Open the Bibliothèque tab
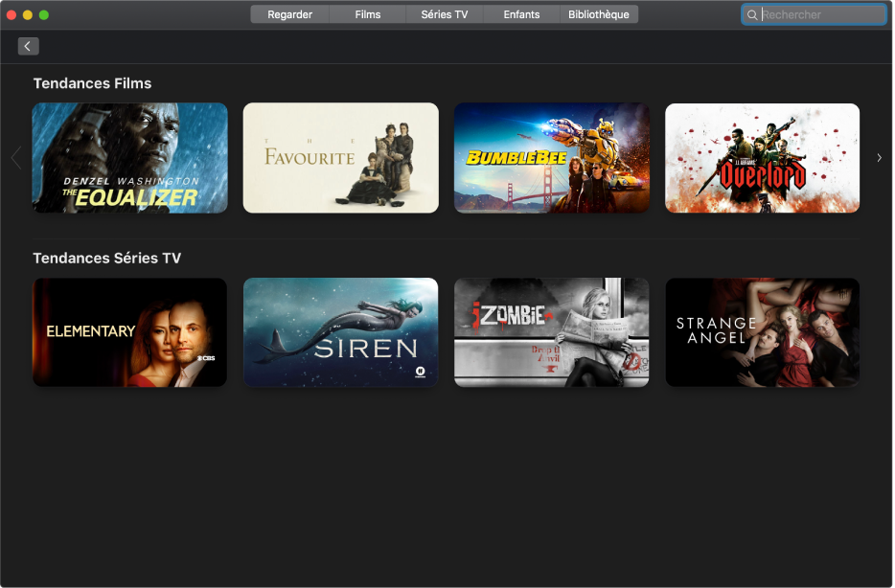This screenshot has height=588, width=895. [599, 14]
